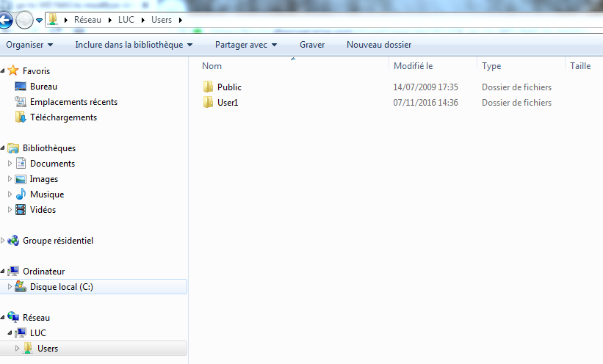
Task: Collapse the Ordinateur tree section
Action: coord(3,272)
